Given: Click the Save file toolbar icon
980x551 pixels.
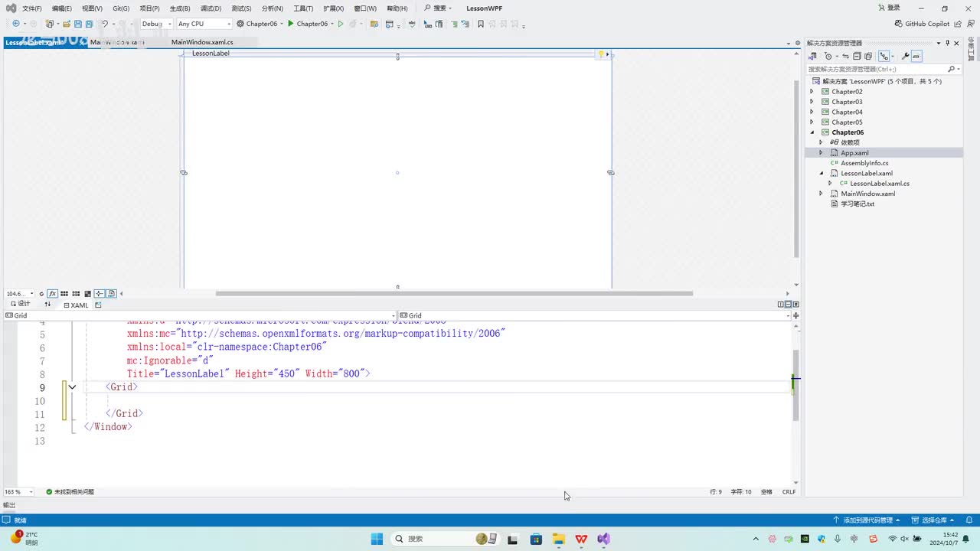Looking at the screenshot, I should pyautogui.click(x=78, y=24).
